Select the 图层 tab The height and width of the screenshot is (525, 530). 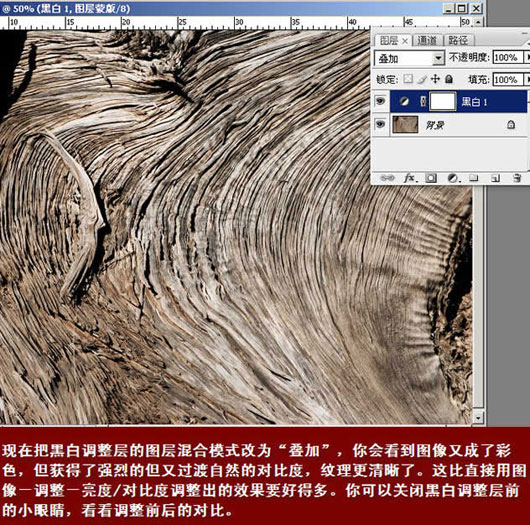389,41
